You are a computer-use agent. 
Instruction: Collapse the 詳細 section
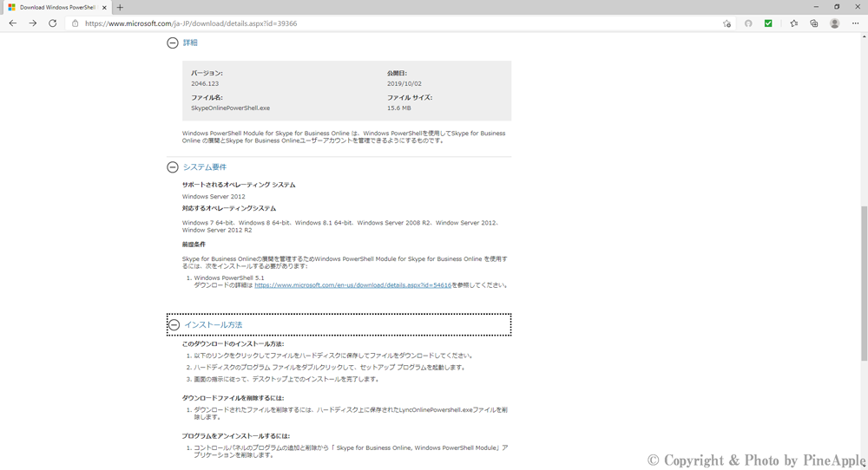[173, 42]
